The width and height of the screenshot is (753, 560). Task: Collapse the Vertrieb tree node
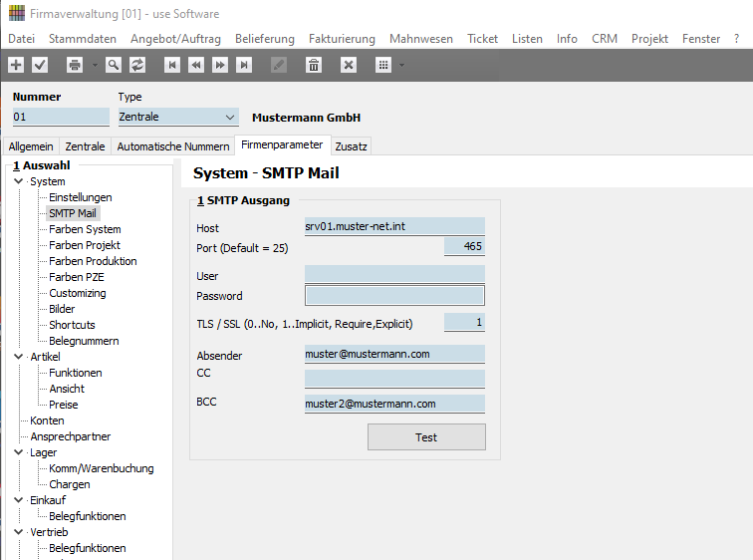click(x=18, y=532)
